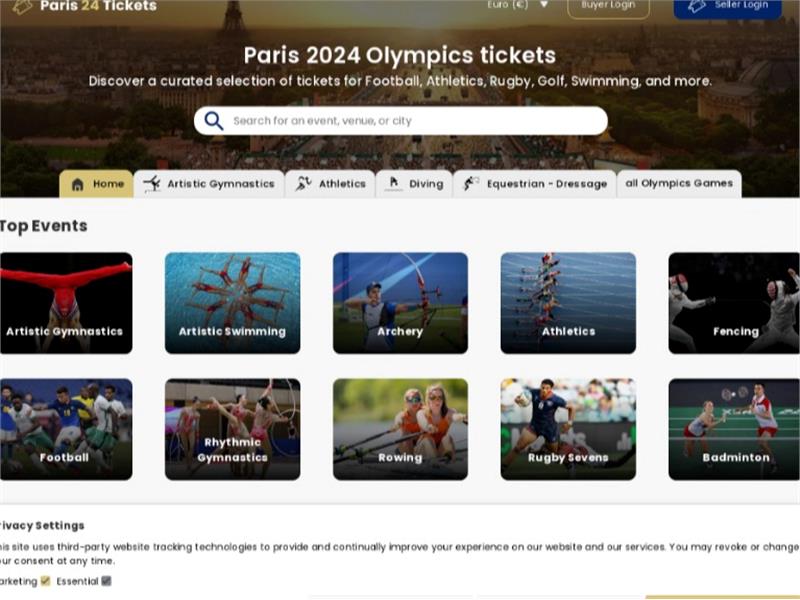This screenshot has height=600, width=800.
Task: Select the Rugby Sevens event card
Action: coord(568,429)
